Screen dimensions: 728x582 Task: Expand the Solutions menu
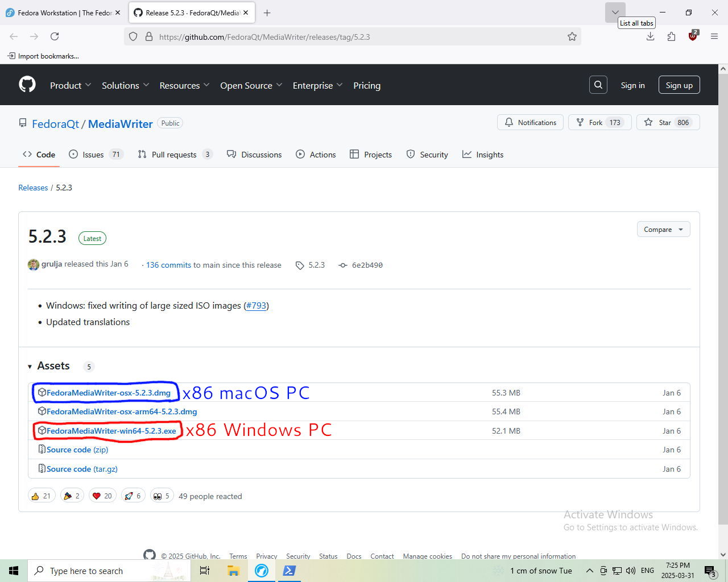(125, 85)
